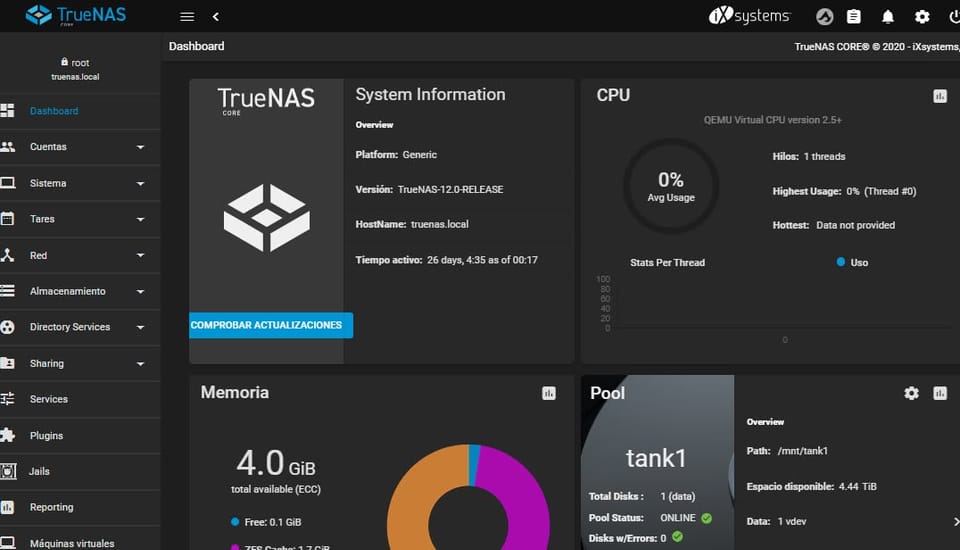Screen dimensions: 960x550
Task: Click the 4.44 TiB available space
Action: tap(858, 486)
